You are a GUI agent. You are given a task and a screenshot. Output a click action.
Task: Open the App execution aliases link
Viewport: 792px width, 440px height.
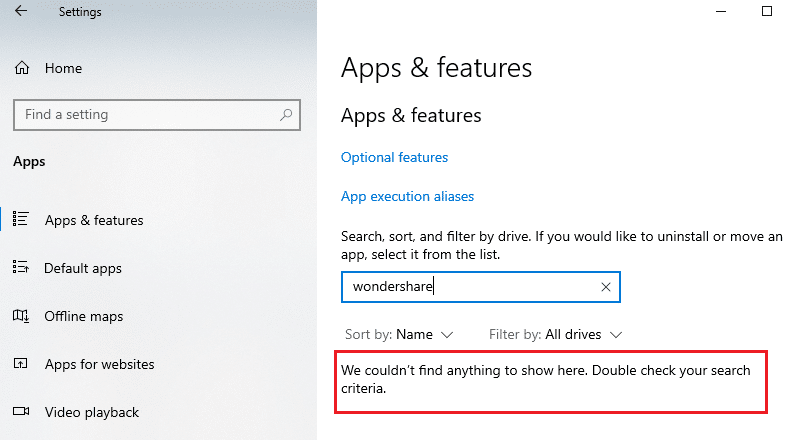tap(408, 196)
